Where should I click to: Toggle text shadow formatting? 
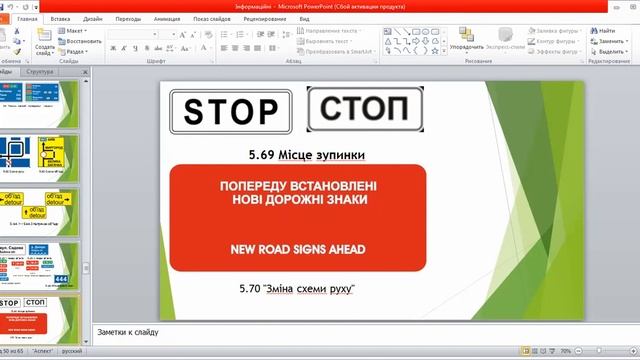tap(147, 48)
